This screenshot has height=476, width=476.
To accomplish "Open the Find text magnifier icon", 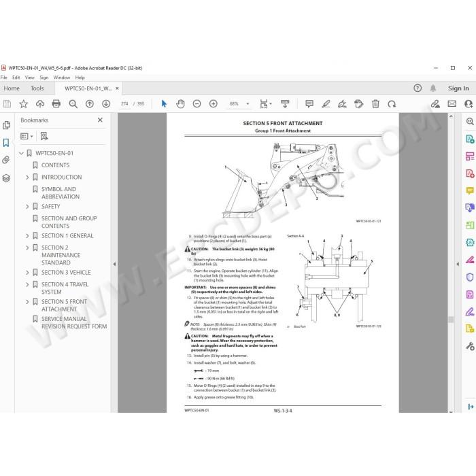I will [x=73, y=104].
